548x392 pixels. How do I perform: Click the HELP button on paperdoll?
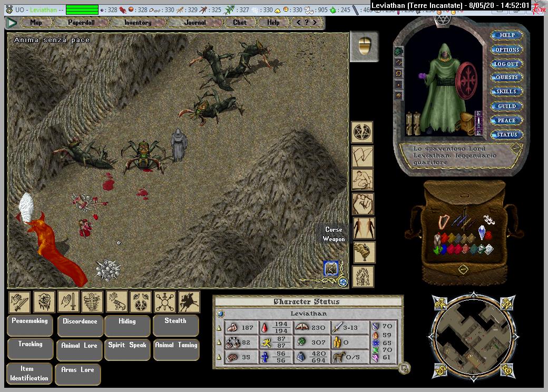[507, 35]
